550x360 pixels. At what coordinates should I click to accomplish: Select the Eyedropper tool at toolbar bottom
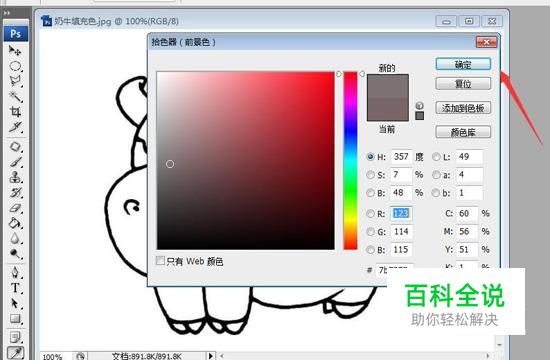pos(15,353)
